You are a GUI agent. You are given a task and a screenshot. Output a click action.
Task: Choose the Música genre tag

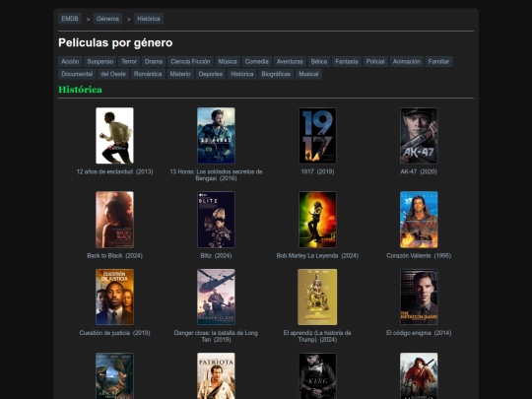pos(228,61)
